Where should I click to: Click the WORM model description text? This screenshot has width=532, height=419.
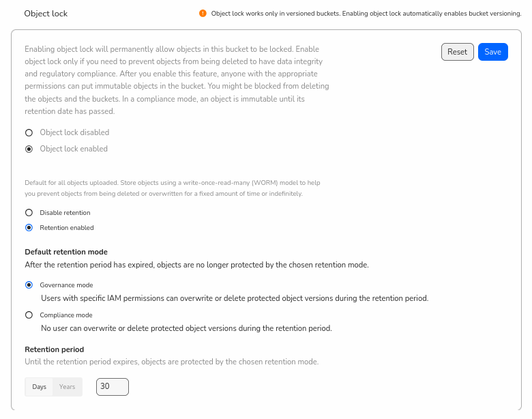coord(172,188)
